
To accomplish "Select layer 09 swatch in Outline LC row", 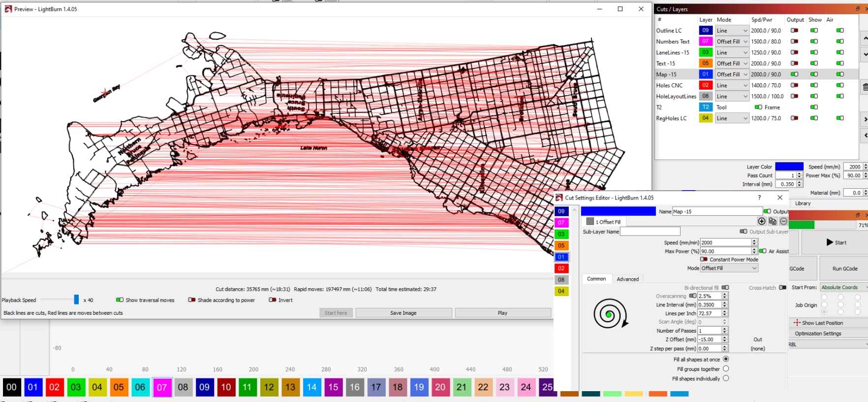I will coord(706,31).
